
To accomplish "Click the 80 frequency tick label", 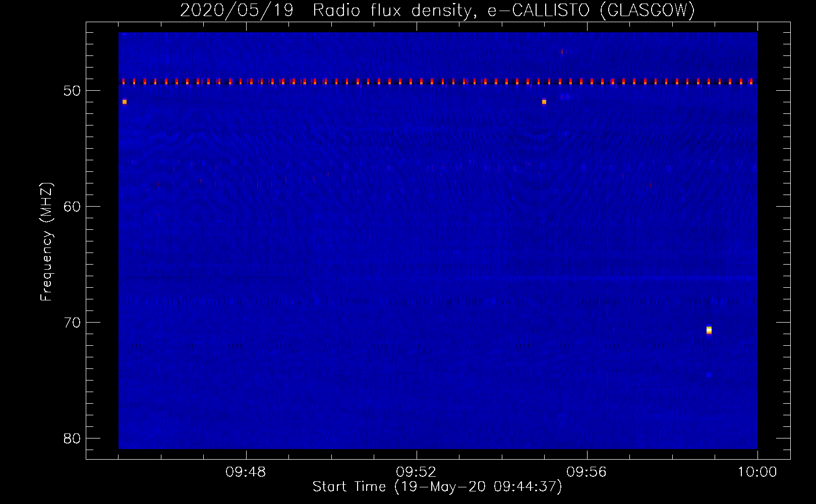I will pyautogui.click(x=72, y=438).
